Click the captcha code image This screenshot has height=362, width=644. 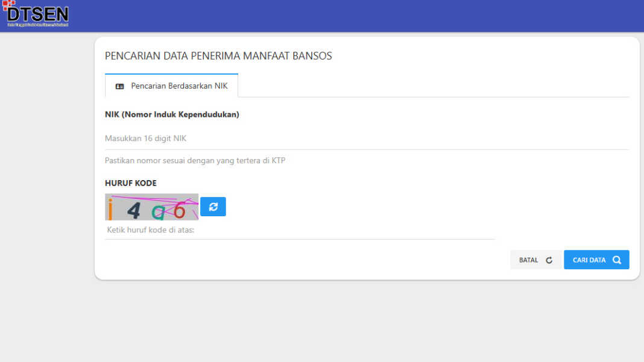[151, 207]
